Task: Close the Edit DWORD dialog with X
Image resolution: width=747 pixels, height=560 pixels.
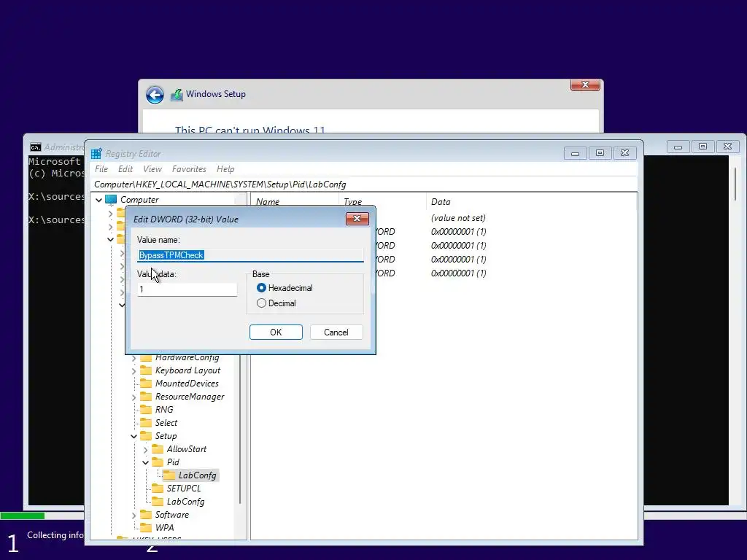Action: coord(357,219)
